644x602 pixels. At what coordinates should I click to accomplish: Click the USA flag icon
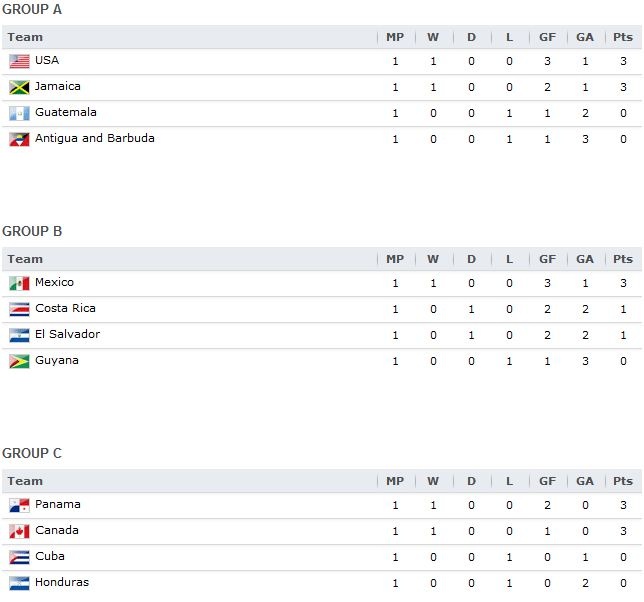[x=19, y=61]
